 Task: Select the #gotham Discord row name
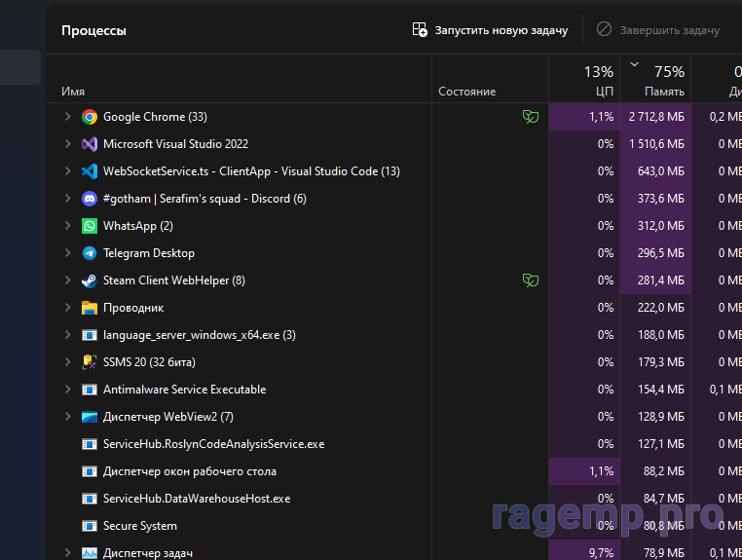(204, 199)
